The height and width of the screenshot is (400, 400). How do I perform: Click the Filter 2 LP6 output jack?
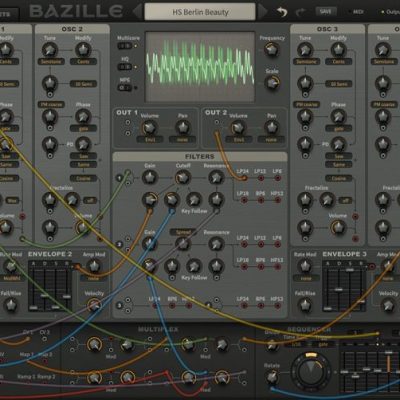(277, 245)
